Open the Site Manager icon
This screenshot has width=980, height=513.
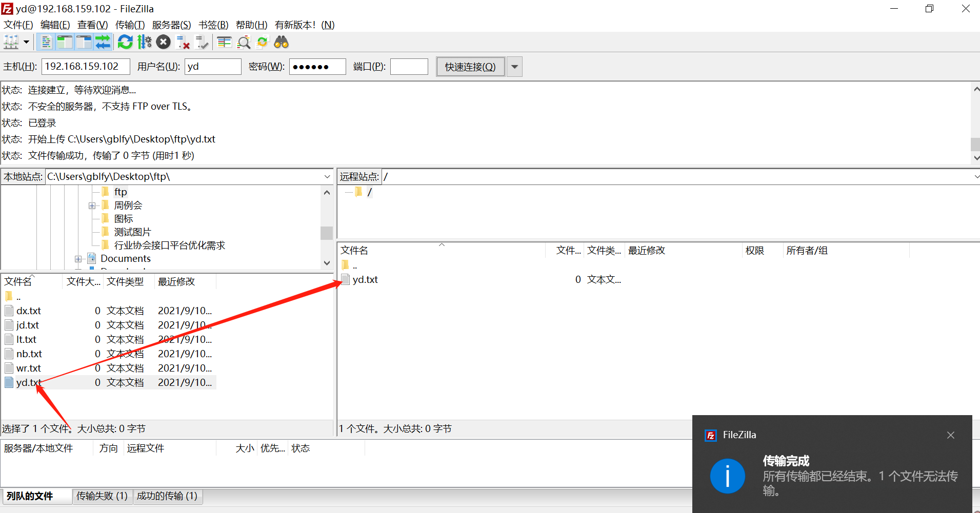pos(11,42)
